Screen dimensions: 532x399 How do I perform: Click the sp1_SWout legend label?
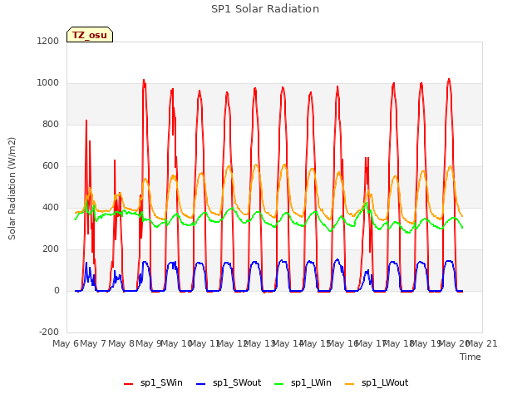237,382
